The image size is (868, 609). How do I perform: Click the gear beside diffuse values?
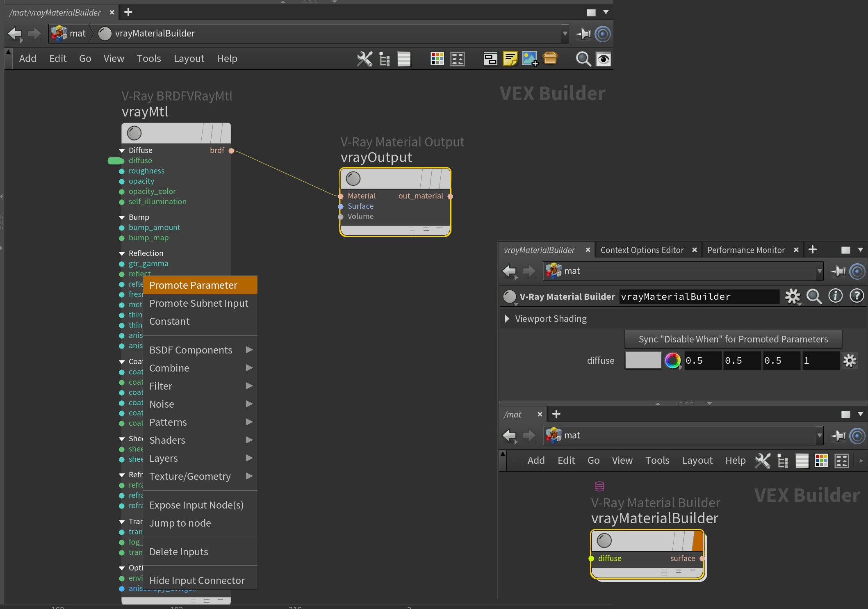[x=850, y=361]
